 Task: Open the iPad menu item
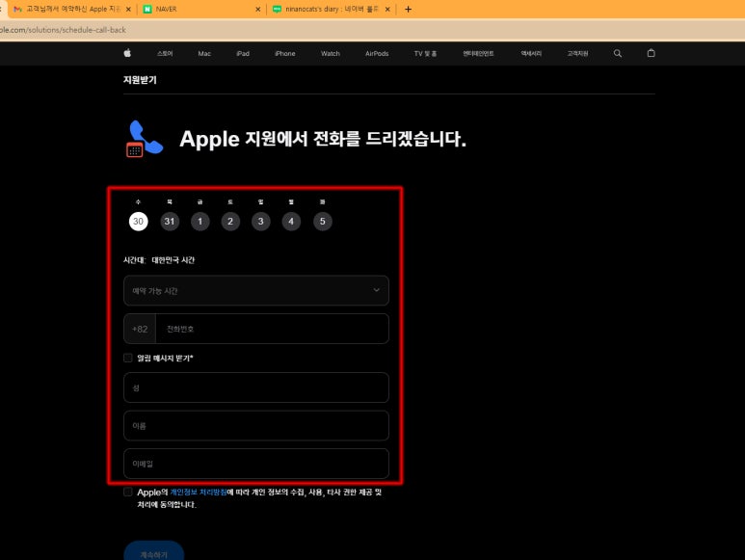click(x=243, y=54)
